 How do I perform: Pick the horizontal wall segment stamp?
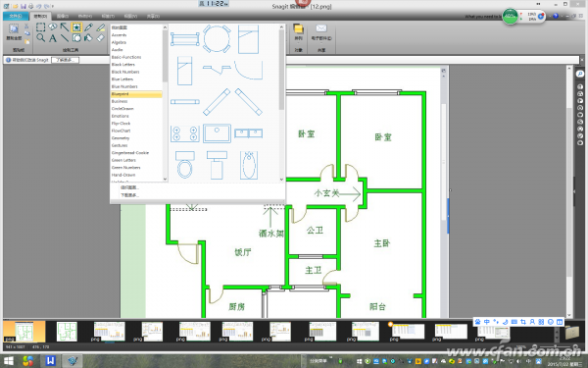(185, 102)
